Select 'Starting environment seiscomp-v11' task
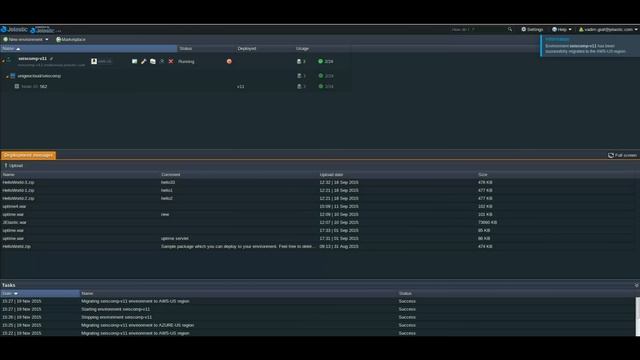The image size is (640, 360). point(318,309)
